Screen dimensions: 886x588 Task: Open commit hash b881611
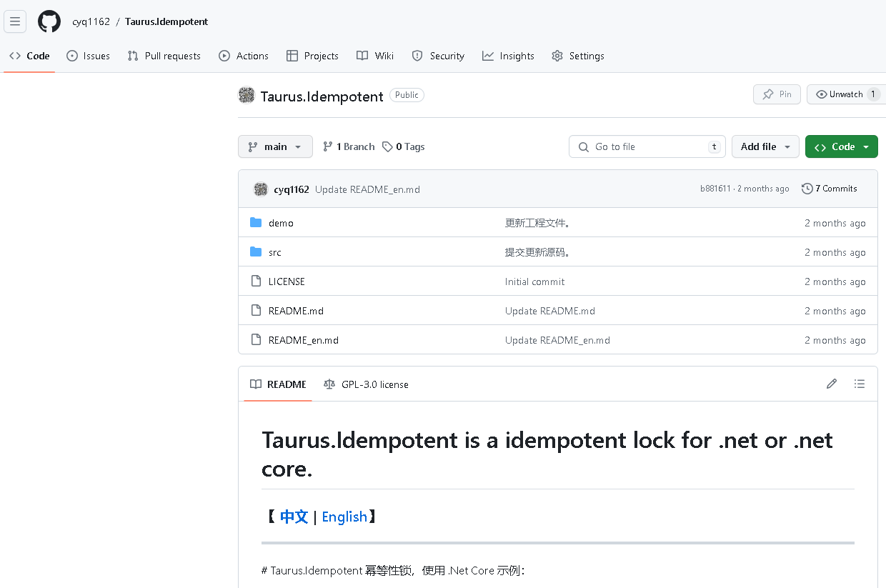point(715,189)
